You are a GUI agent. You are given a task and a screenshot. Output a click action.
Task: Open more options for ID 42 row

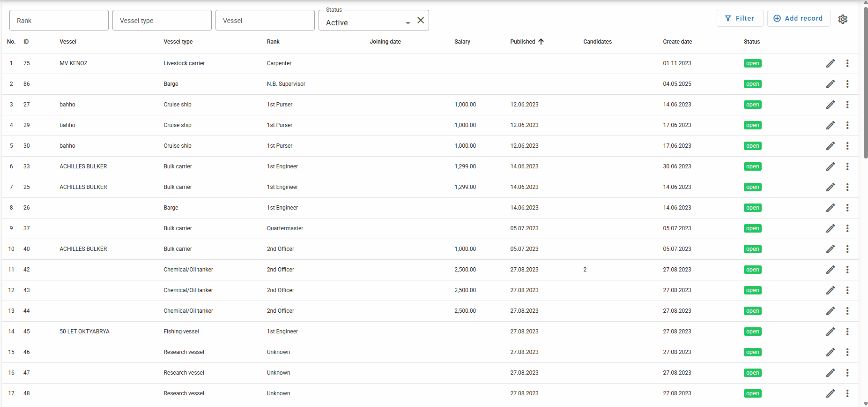847,270
